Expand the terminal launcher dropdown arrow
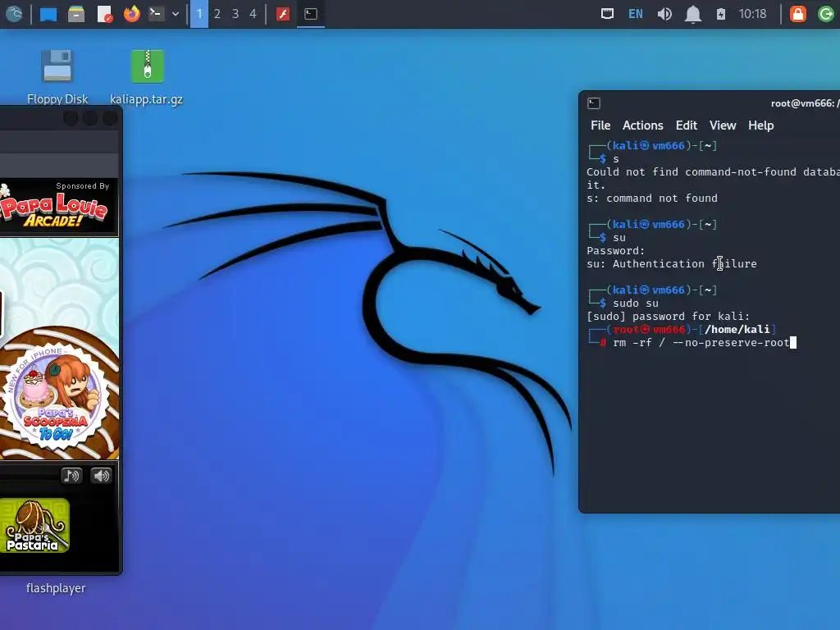 (x=176, y=14)
